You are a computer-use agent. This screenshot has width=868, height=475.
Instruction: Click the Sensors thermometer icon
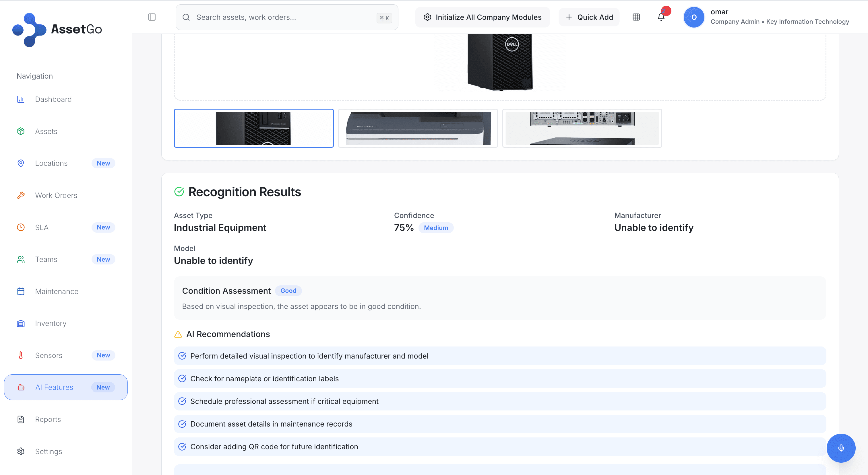(x=21, y=355)
